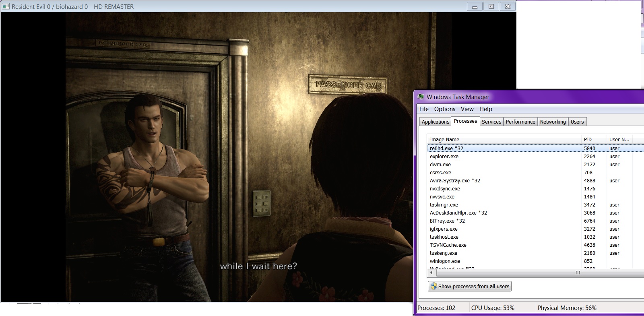This screenshot has height=316, width=644.
Task: Sort processes by the PID column header
Action: point(593,139)
